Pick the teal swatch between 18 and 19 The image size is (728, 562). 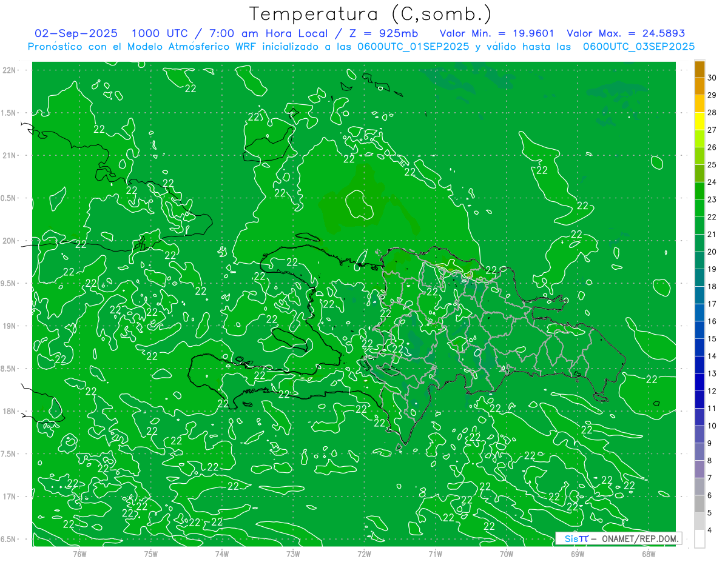(x=699, y=278)
